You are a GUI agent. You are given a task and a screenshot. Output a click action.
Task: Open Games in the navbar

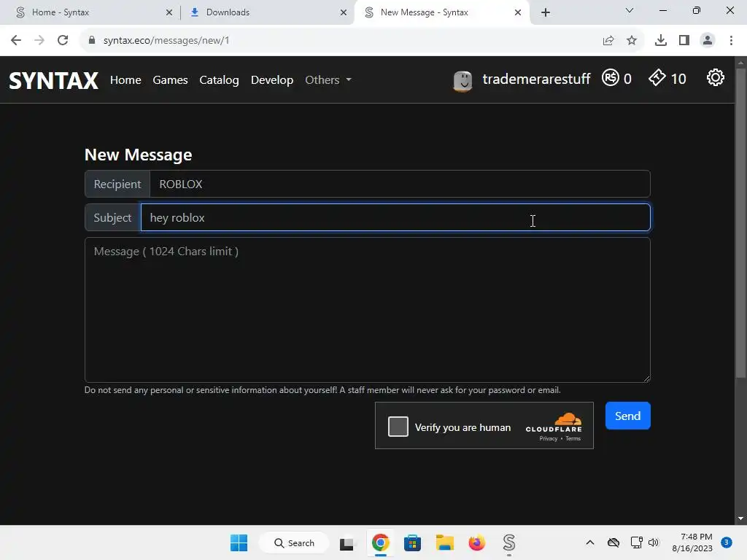(x=170, y=79)
